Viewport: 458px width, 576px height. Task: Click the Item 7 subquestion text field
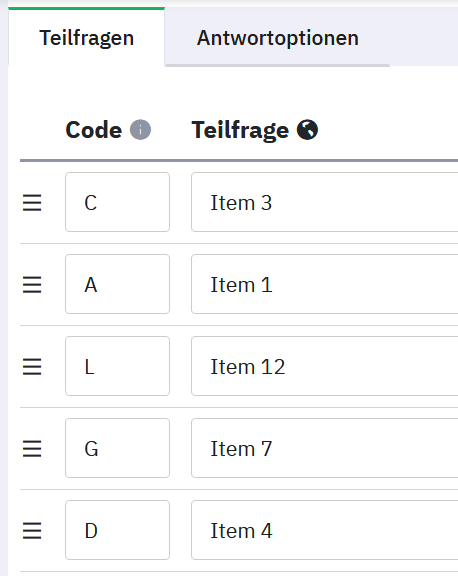325,448
